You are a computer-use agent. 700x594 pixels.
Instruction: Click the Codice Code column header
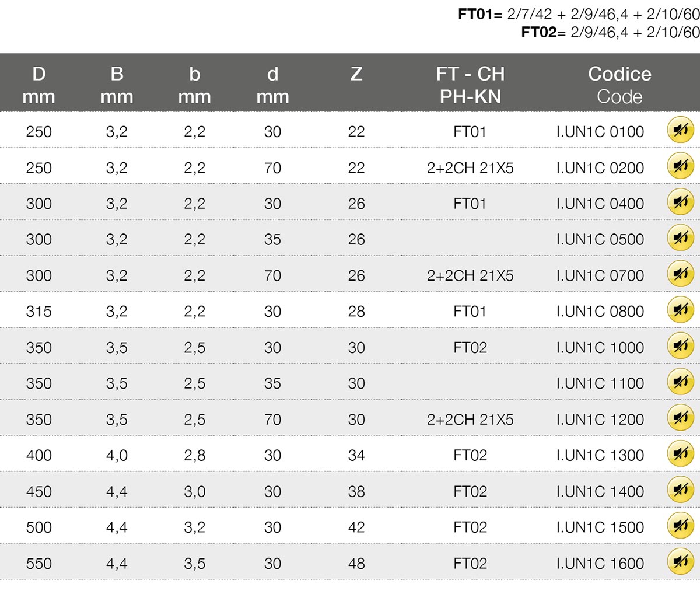click(x=619, y=85)
